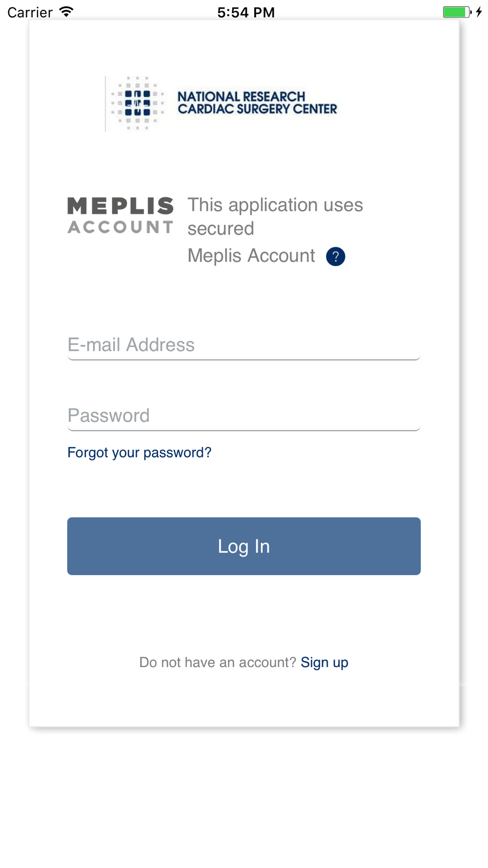The image size is (488, 868).
Task: Tap the Wi-Fi signal icon in status bar
Action: point(66,12)
